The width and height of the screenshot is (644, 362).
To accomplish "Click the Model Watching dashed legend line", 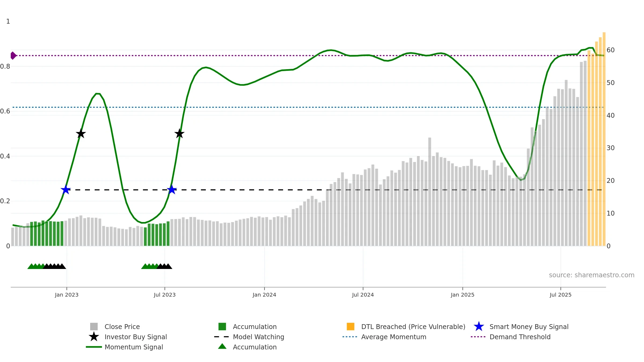I will [222, 337].
